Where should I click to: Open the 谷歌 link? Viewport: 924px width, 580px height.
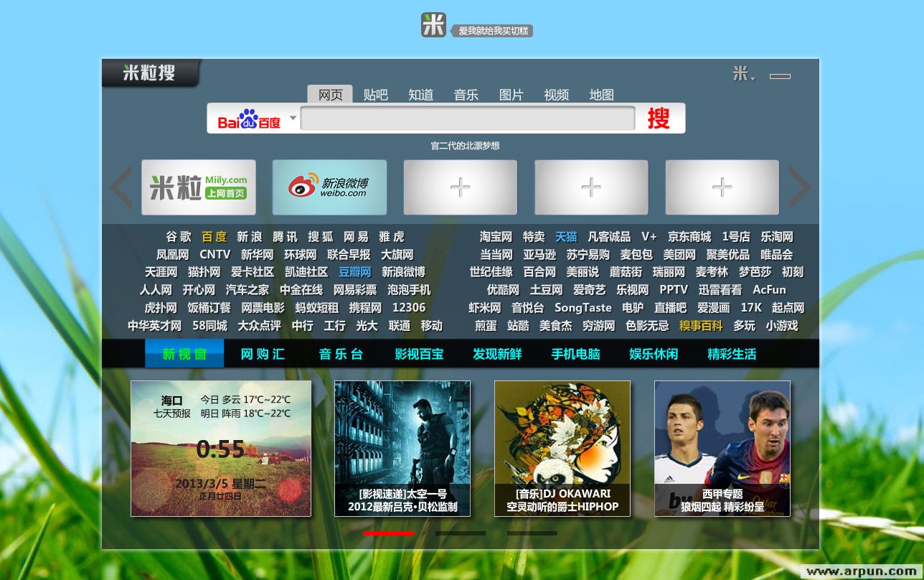pyautogui.click(x=179, y=237)
